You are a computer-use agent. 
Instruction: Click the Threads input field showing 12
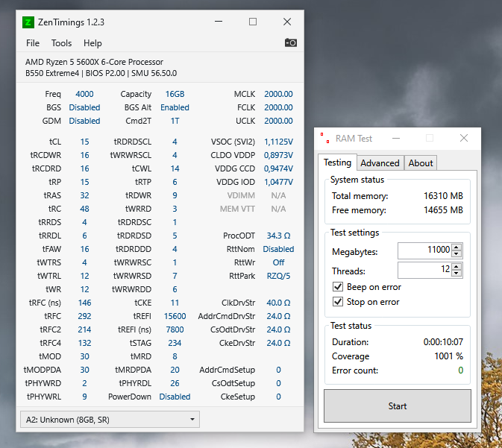[424, 270]
